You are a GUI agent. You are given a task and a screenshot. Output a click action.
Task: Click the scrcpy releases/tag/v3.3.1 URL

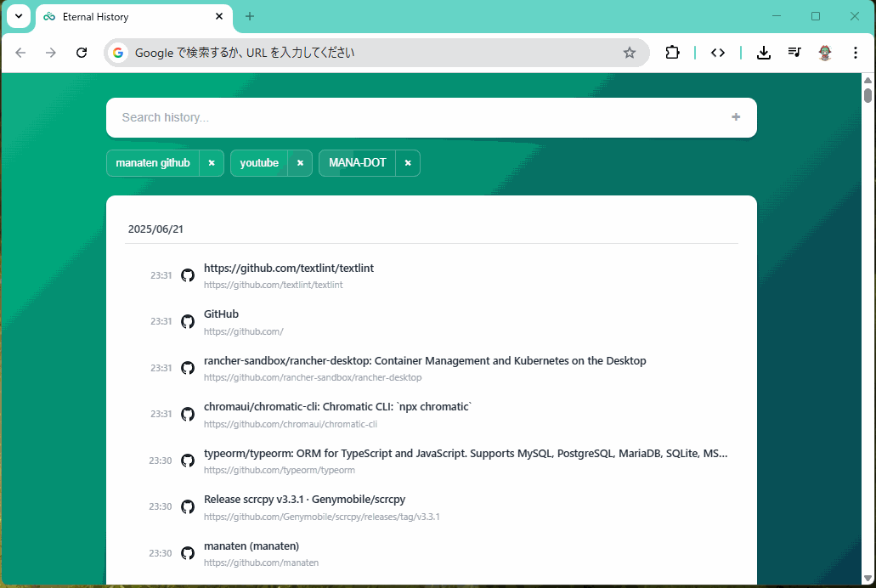point(322,517)
